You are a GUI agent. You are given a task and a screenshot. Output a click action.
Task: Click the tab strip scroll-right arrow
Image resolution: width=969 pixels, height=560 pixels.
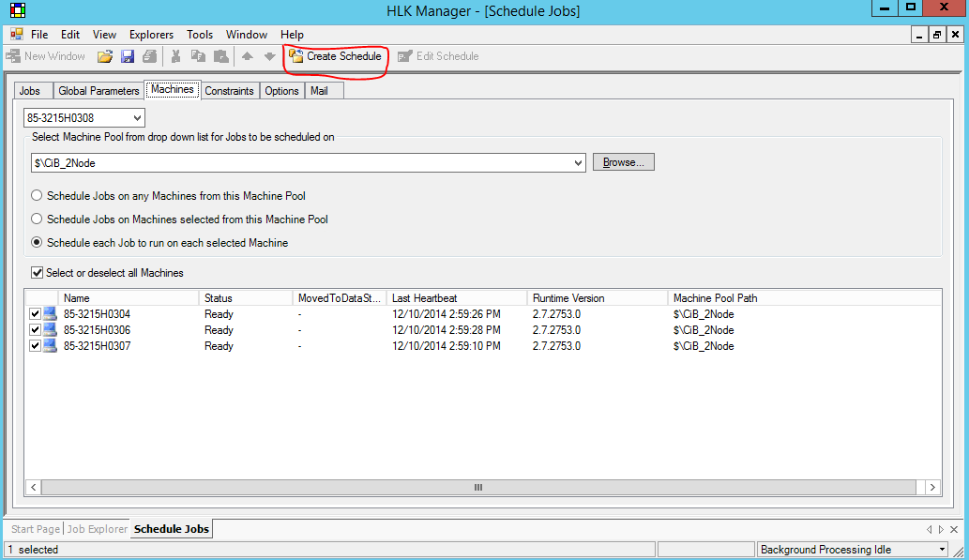941,530
